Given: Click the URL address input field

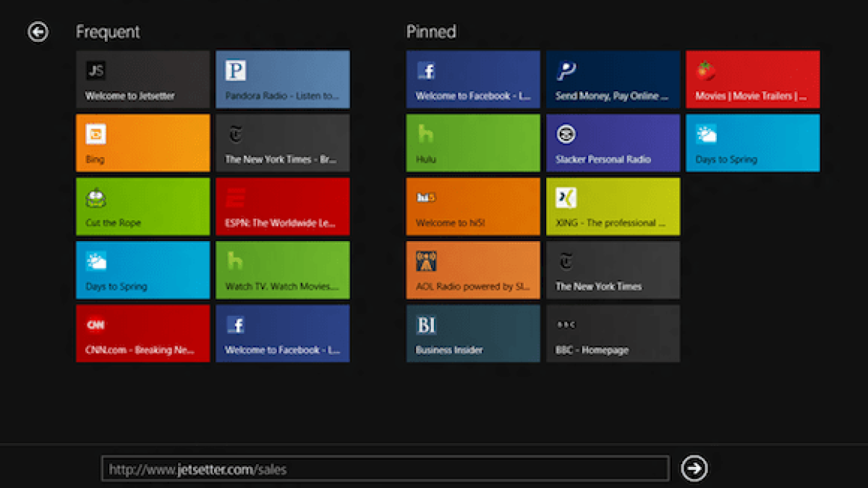Looking at the screenshot, I should [385, 469].
